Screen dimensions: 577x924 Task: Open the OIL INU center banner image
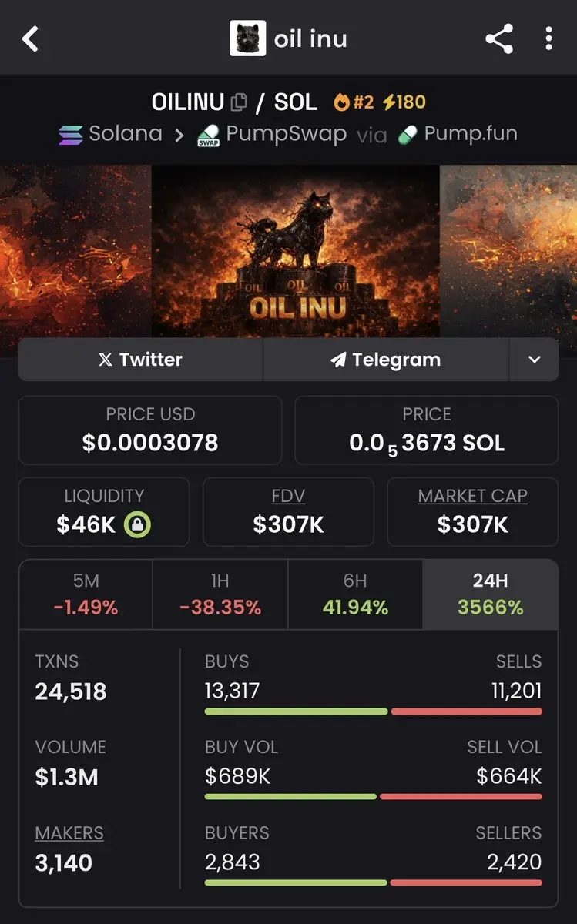click(296, 250)
